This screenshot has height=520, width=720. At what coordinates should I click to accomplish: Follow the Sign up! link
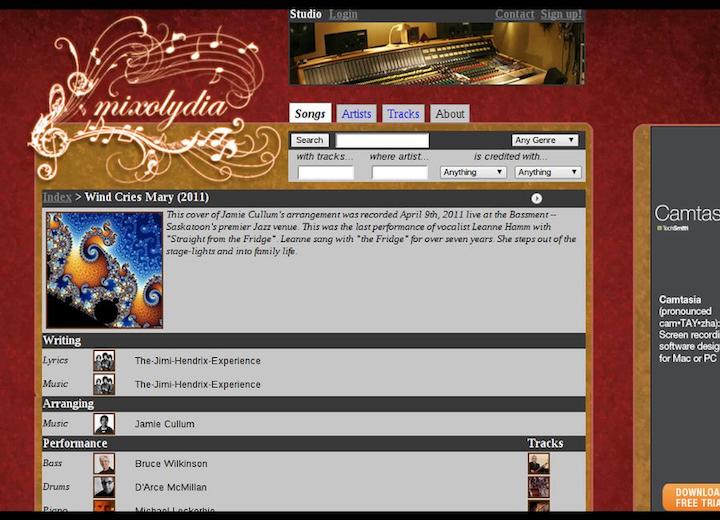click(x=561, y=14)
